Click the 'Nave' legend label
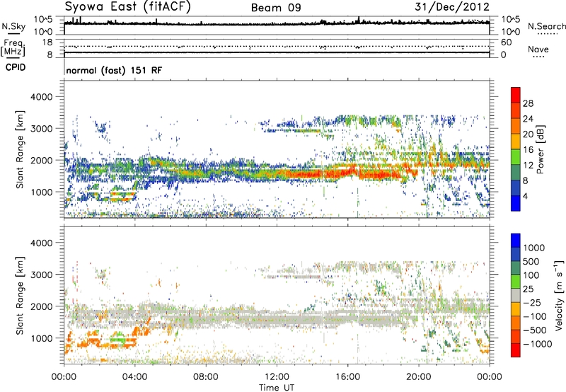This screenshot has height=392, width=566. point(538,50)
